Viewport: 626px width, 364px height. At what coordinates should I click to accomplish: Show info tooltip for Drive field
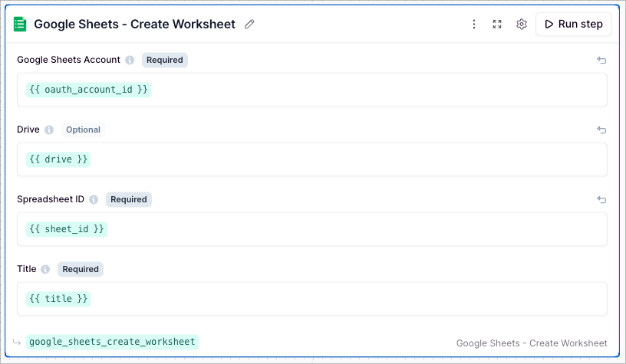tap(49, 130)
